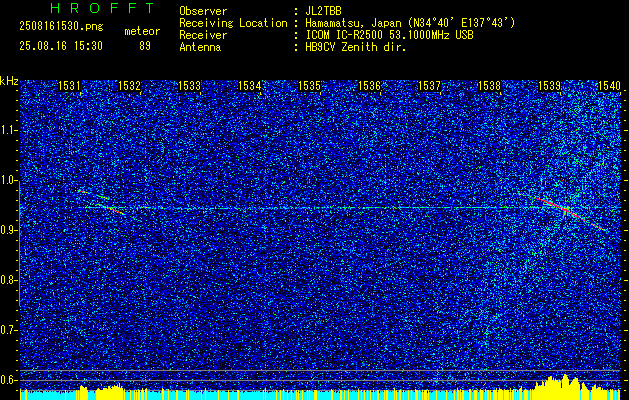Click the HROFFT title text

pos(103,8)
